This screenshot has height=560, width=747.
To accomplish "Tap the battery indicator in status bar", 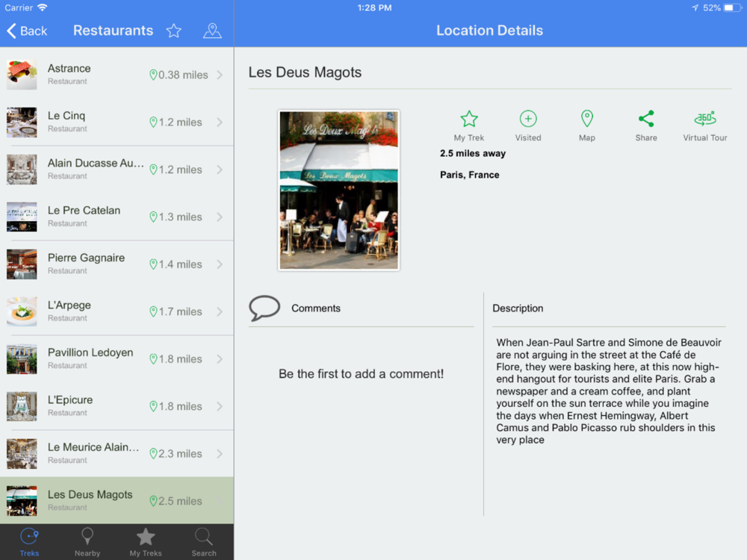I will pos(732,7).
